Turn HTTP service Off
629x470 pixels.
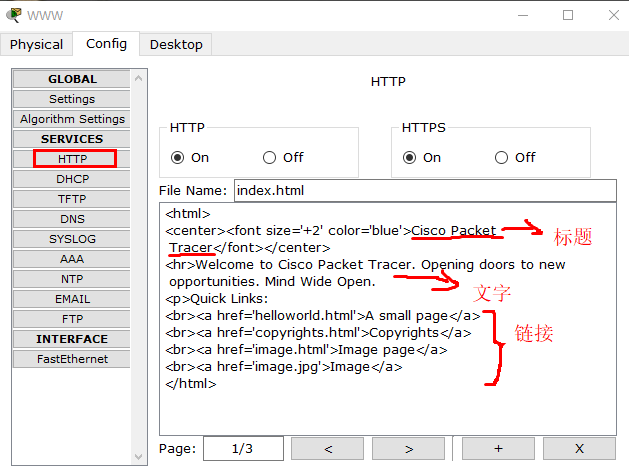tap(269, 158)
